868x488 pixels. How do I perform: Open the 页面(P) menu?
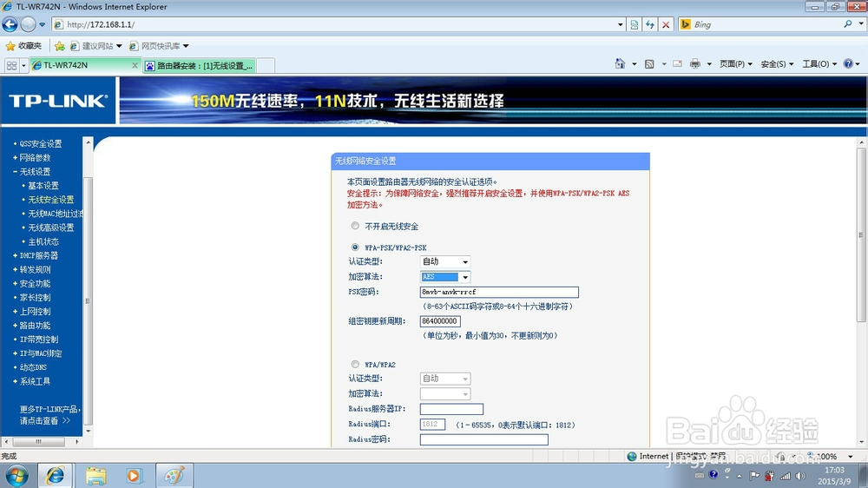click(736, 64)
